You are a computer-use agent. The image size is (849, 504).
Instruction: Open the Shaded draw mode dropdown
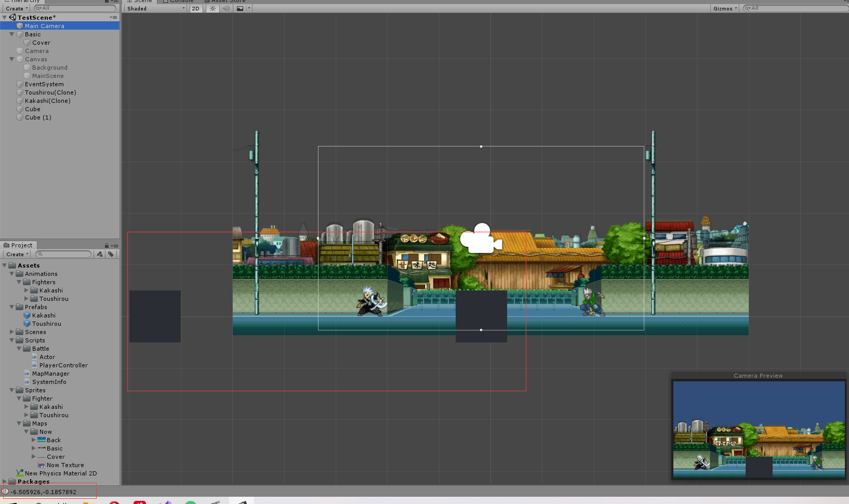(155, 8)
